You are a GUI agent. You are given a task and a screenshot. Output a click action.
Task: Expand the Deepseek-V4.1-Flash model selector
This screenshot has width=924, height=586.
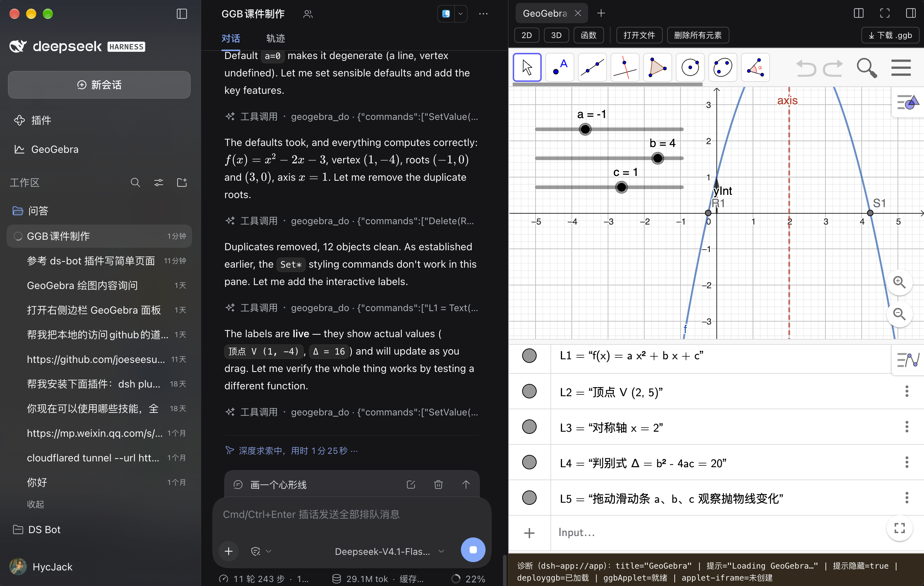tap(389, 551)
